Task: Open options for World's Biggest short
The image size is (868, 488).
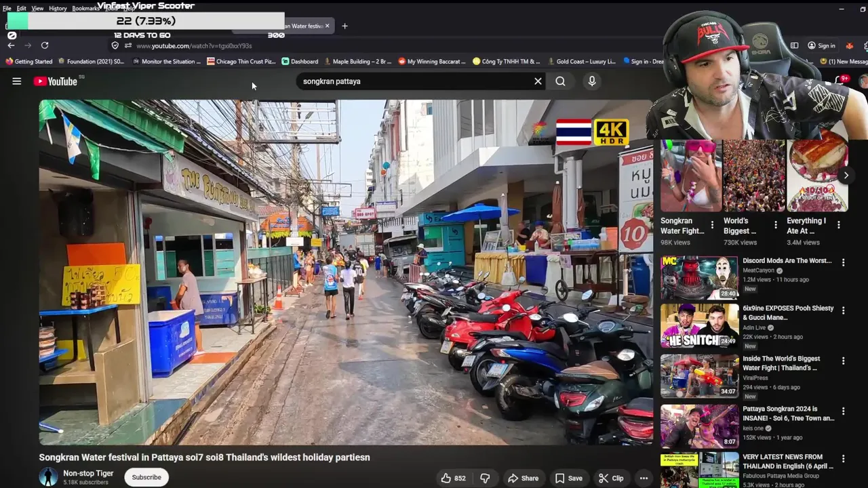Action: [775, 225]
